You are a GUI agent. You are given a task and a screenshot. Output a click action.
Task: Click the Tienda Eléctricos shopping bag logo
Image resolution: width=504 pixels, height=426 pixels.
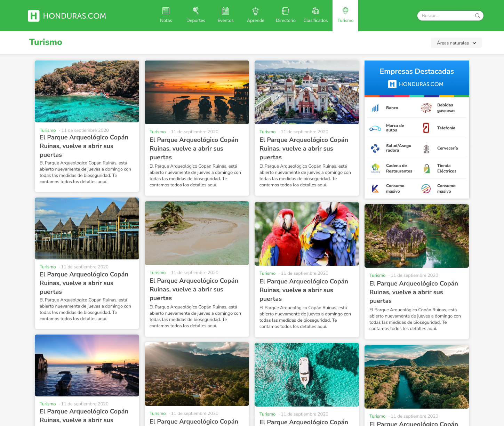tap(426, 169)
